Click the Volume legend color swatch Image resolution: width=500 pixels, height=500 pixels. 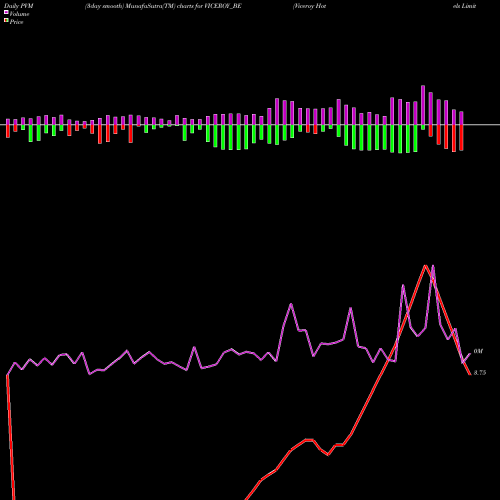coord(6,12)
